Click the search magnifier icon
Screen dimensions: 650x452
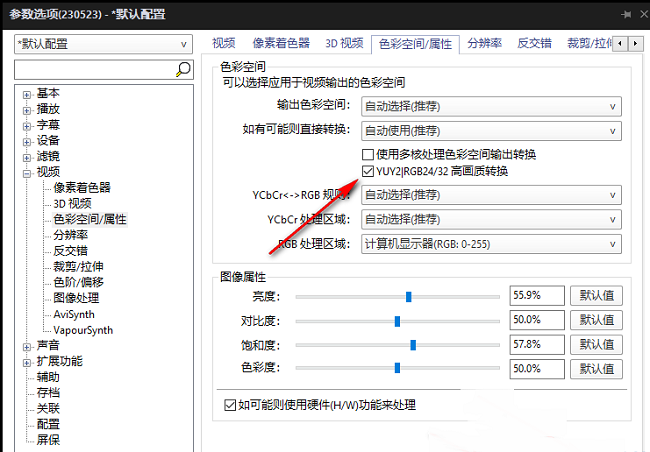[x=183, y=69]
